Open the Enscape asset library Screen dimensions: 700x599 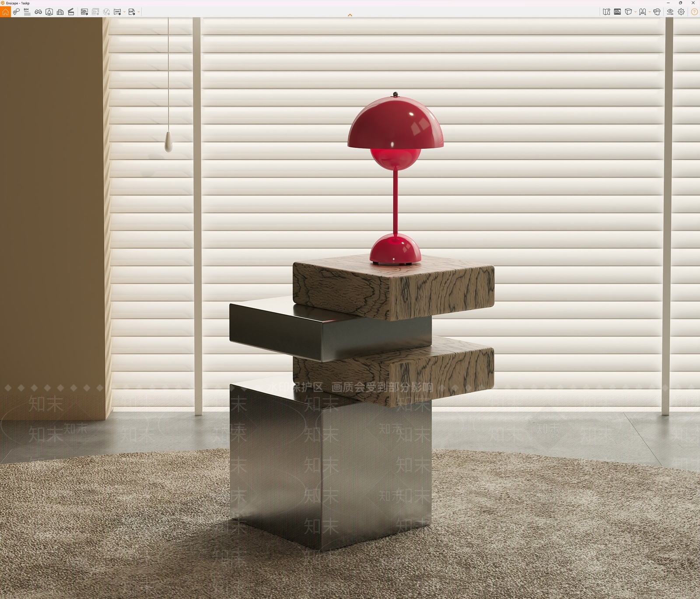click(60, 12)
